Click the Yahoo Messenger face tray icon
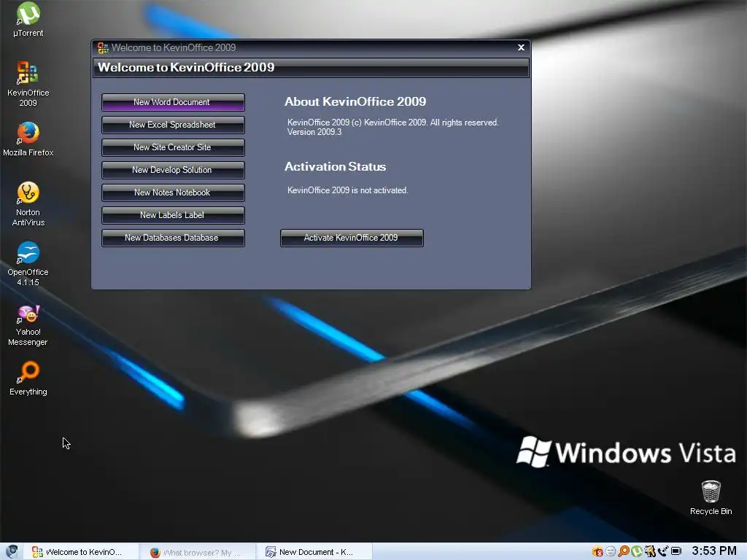This screenshot has height=560, width=747. click(611, 551)
